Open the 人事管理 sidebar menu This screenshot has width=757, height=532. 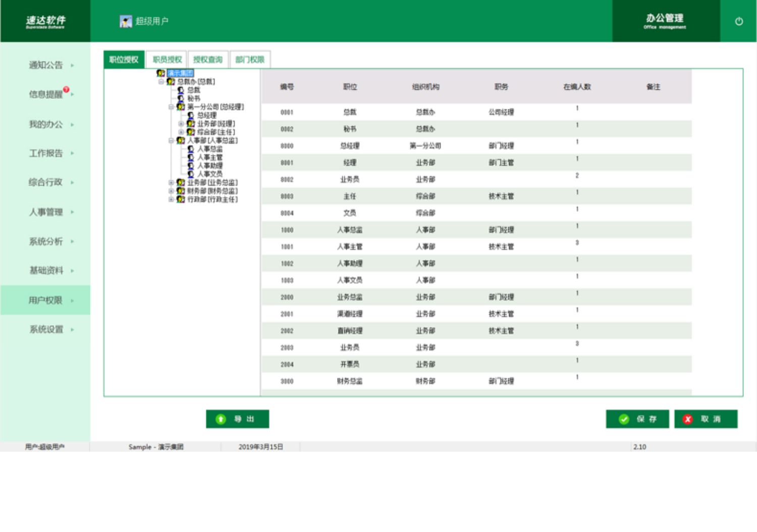pos(45,212)
